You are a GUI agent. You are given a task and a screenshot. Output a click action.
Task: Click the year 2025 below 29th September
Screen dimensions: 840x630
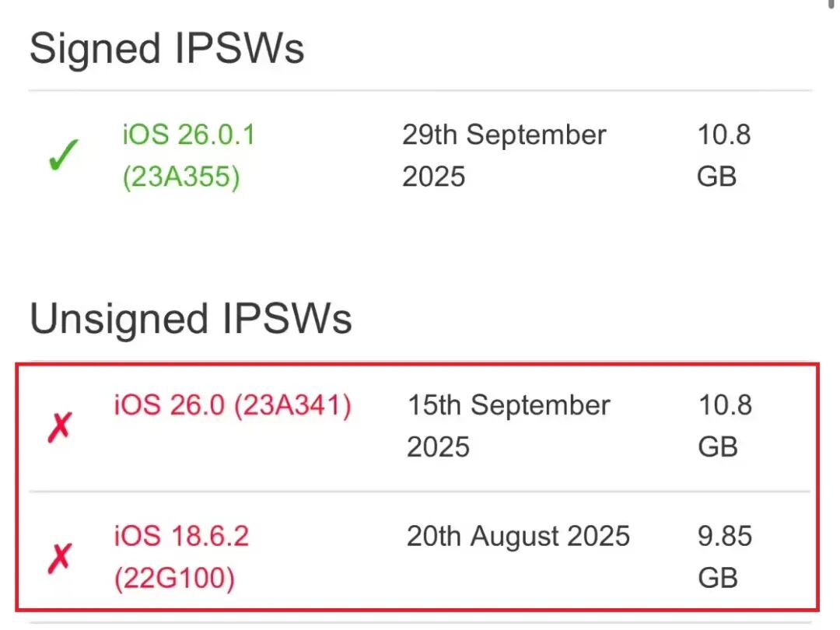point(433,177)
